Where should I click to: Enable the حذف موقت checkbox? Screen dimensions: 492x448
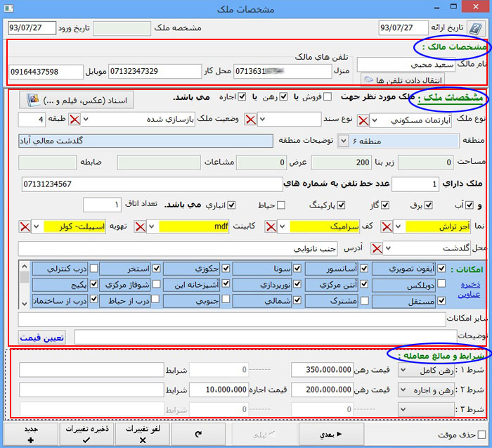tap(481, 435)
